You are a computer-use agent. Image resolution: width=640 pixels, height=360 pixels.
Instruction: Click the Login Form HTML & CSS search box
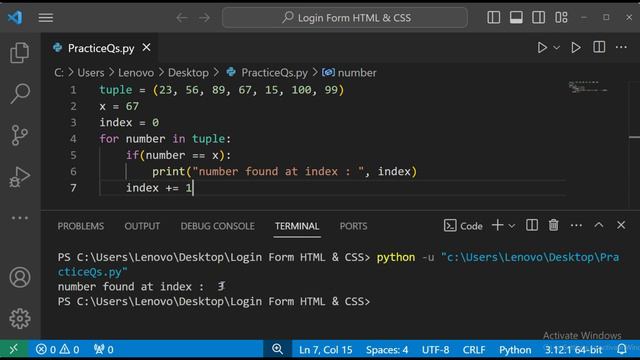click(x=345, y=18)
